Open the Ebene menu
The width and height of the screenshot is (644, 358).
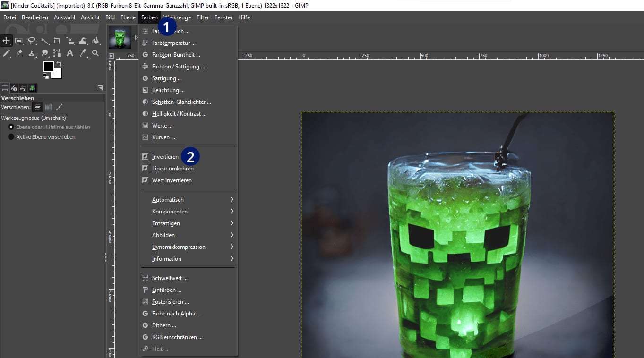click(128, 17)
